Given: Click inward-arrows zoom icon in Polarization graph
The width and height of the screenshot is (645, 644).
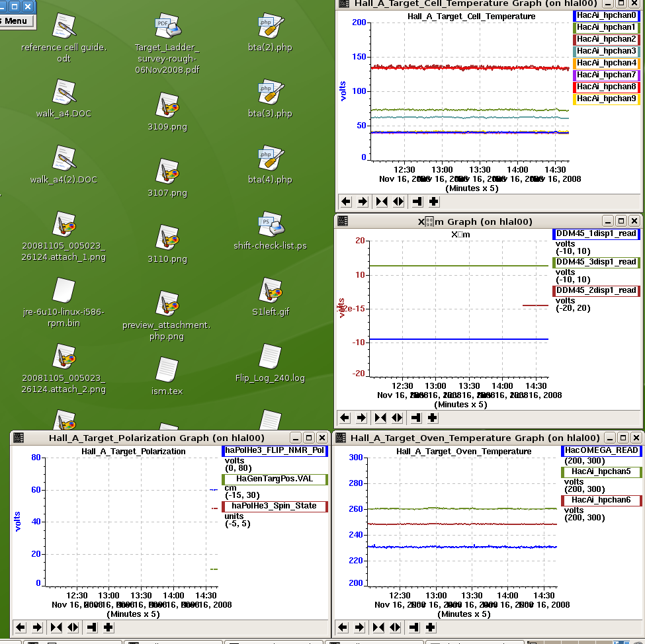Looking at the screenshot, I should (x=56, y=627).
